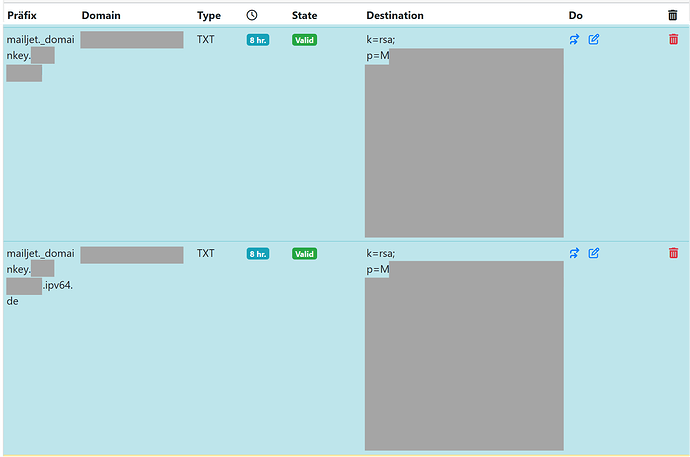Screen dimensions: 690x457
Task: Click the black trash icon in table header
Action: click(x=672, y=15)
